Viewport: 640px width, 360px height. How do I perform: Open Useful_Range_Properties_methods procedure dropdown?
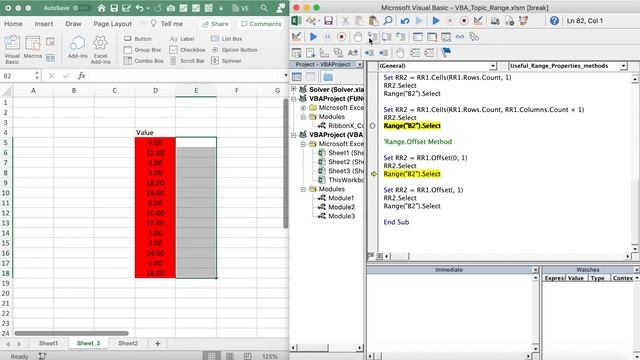click(623, 66)
